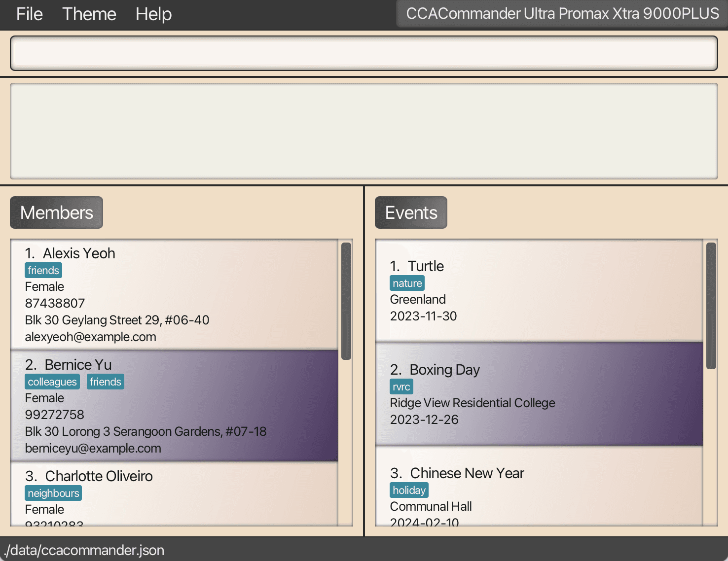Screen dimensions: 728x561
Task: Click the result display output area
Action: pyautogui.click(x=364, y=131)
